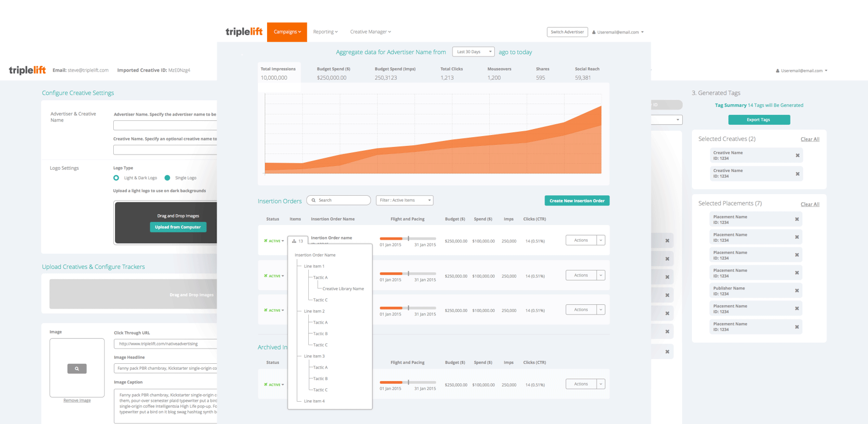Click the Export Tags button
Screen dimensions: 868x424
coord(759,120)
